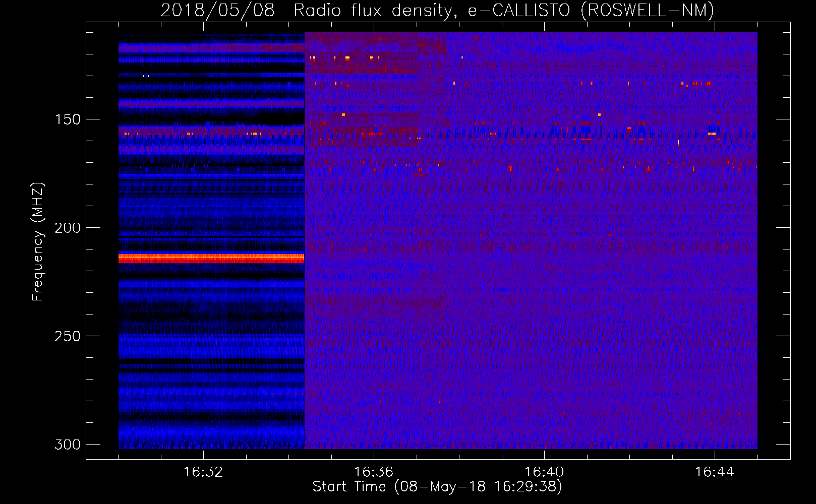Click the 16:44 time tick label
This screenshot has width=816, height=504.
click(715, 472)
